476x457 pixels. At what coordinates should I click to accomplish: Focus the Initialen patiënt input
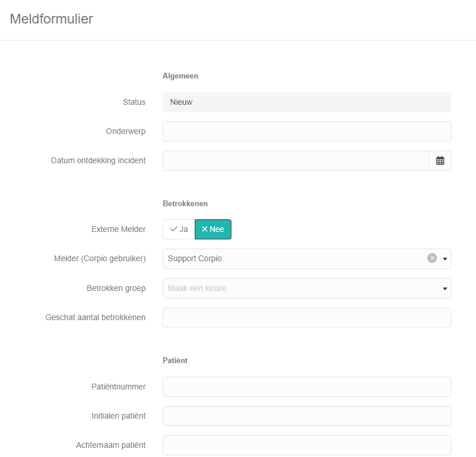pyautogui.click(x=307, y=416)
